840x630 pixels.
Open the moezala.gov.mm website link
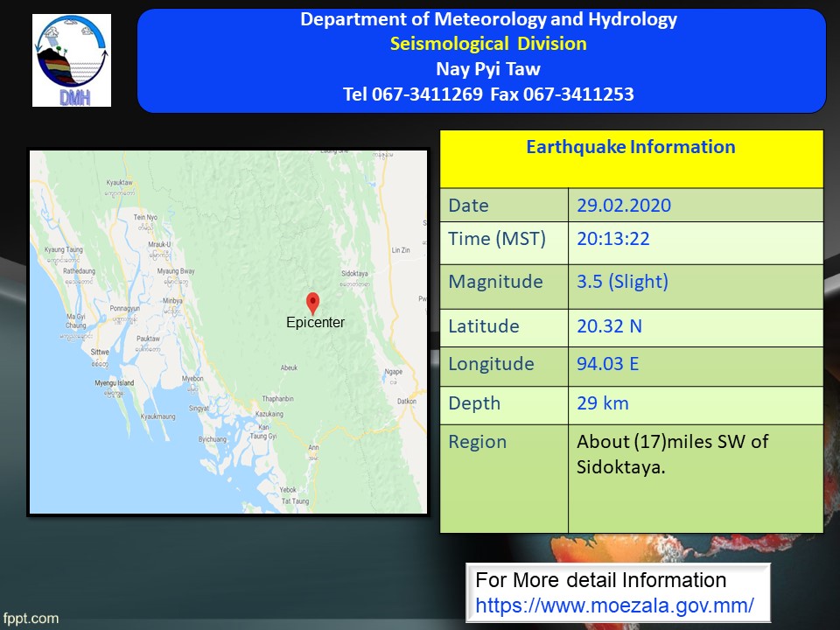pyautogui.click(x=614, y=605)
